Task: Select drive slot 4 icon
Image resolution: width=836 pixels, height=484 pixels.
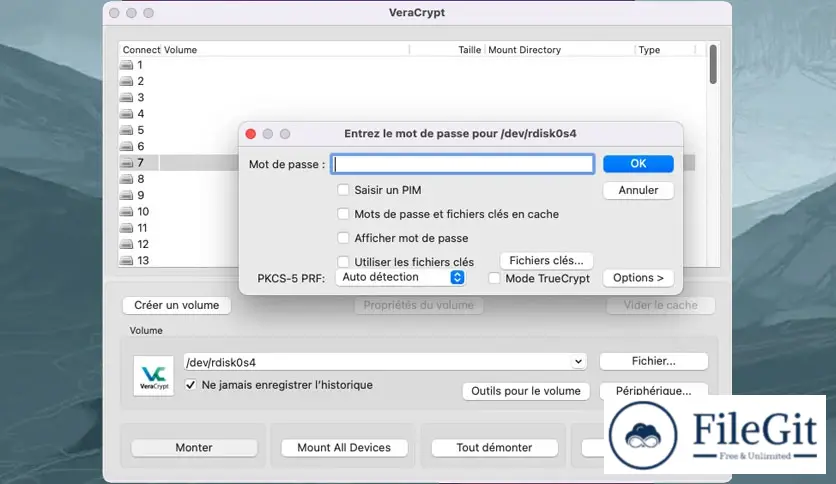Action: [126, 114]
